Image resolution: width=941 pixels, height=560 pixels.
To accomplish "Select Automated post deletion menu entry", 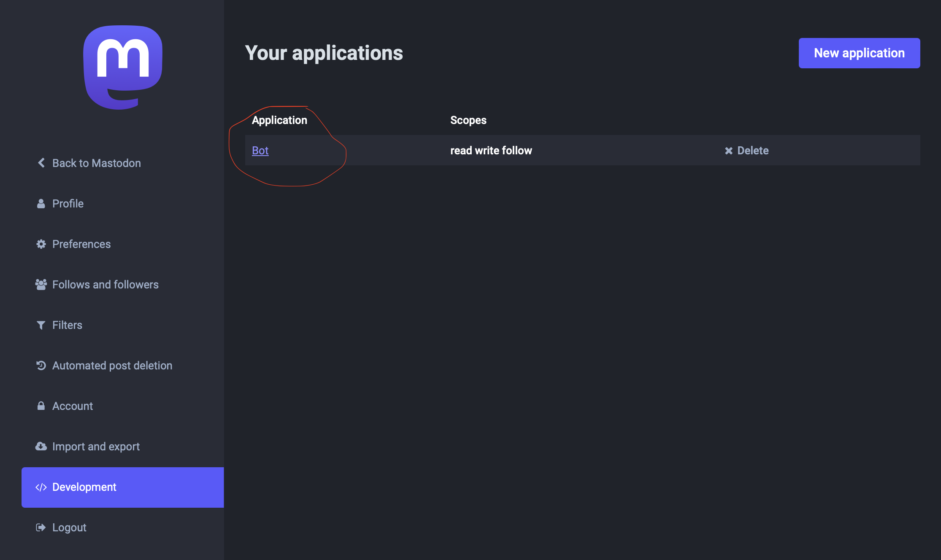I will [x=112, y=366].
